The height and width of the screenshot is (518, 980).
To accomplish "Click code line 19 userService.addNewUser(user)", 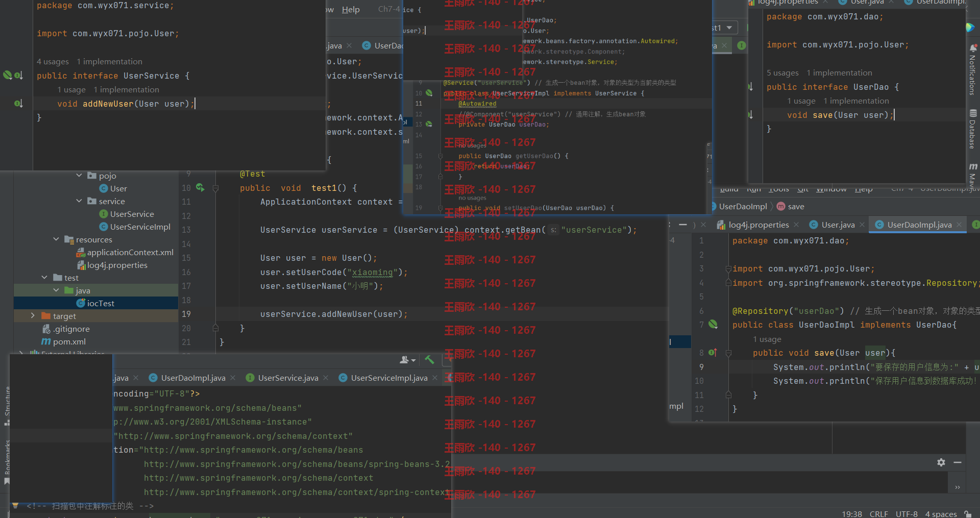I will coord(334,314).
